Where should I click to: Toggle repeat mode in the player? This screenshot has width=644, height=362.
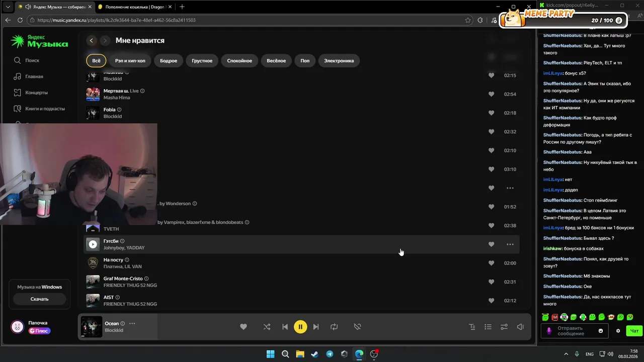pyautogui.click(x=334, y=327)
